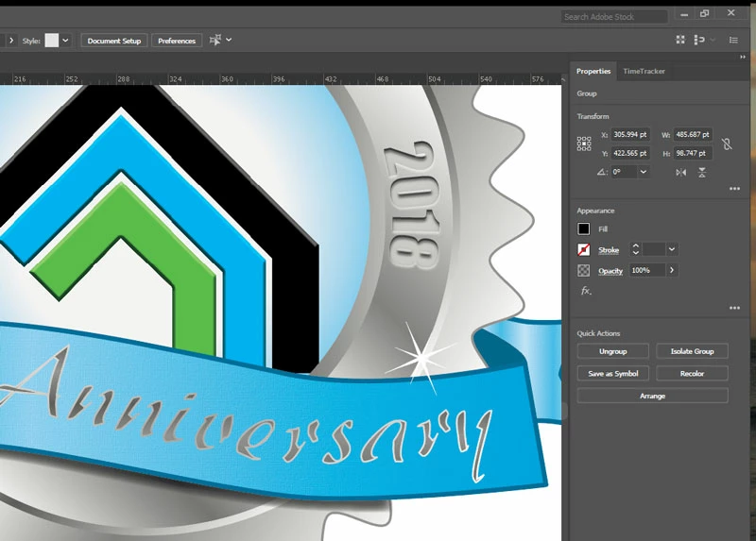Click the align selection icon in control bar
Viewport: 756px width, 541px height.
point(215,40)
